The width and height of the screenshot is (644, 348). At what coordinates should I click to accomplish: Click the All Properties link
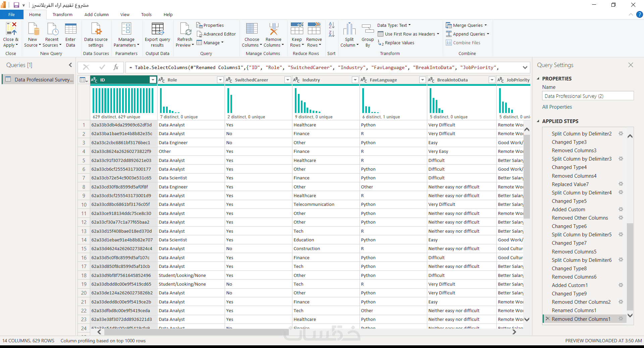557,107
